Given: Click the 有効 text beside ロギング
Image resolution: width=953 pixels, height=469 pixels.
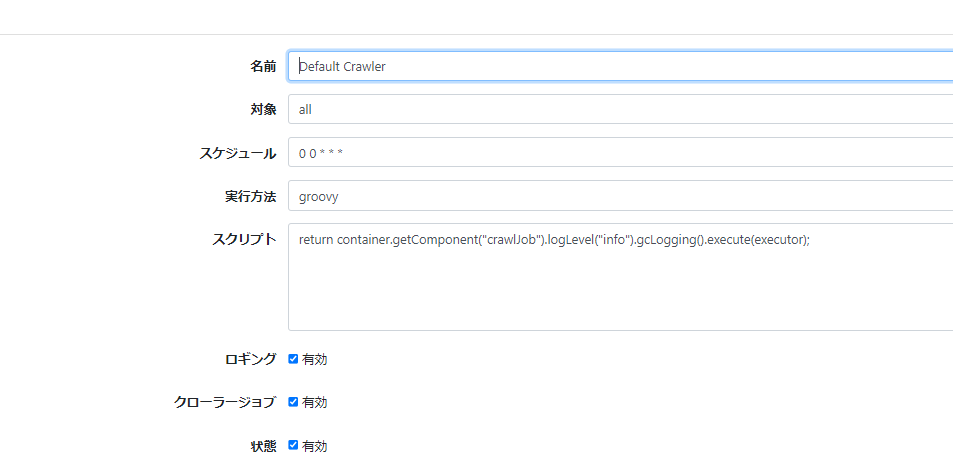Looking at the screenshot, I should pos(314,359).
